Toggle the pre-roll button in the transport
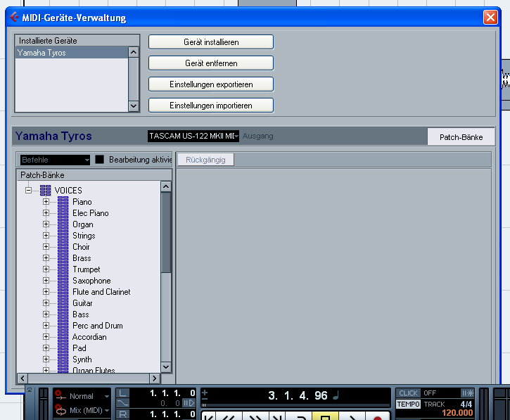 [x=189, y=403]
